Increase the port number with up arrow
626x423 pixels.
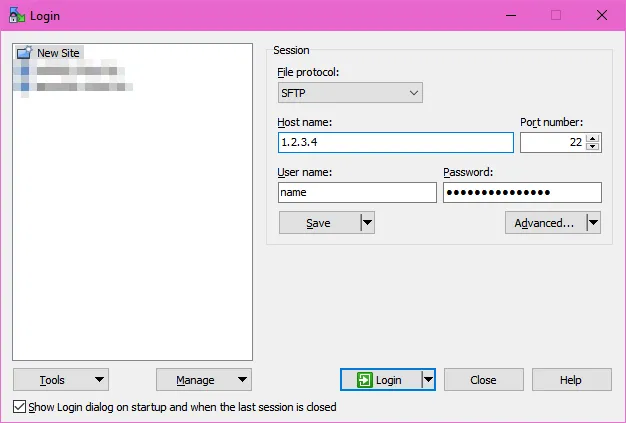coord(594,138)
